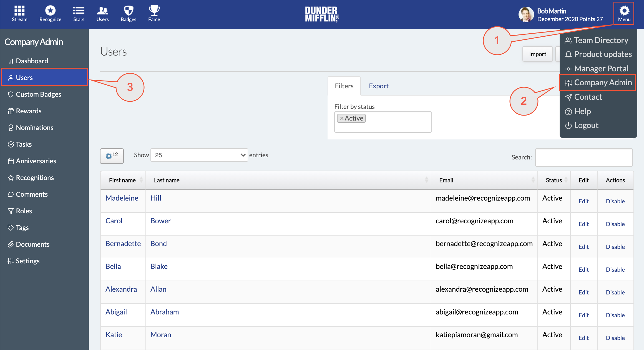Edit Katie Moran's user record
The image size is (644, 350).
click(x=584, y=338)
